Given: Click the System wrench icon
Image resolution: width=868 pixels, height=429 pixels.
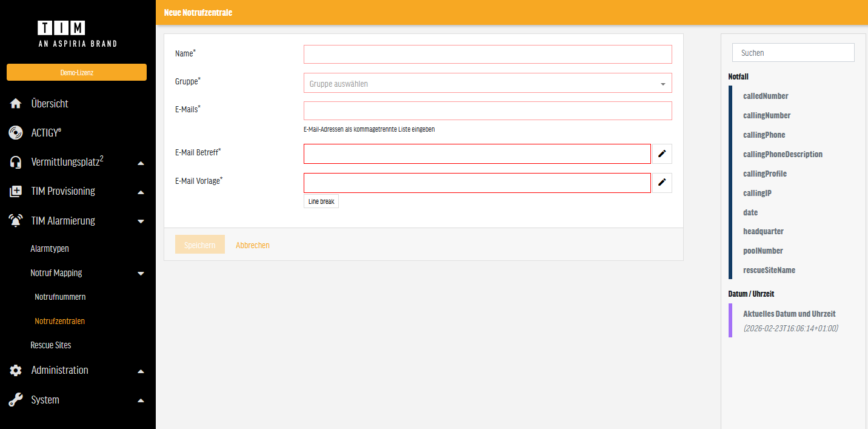Looking at the screenshot, I should (x=16, y=400).
